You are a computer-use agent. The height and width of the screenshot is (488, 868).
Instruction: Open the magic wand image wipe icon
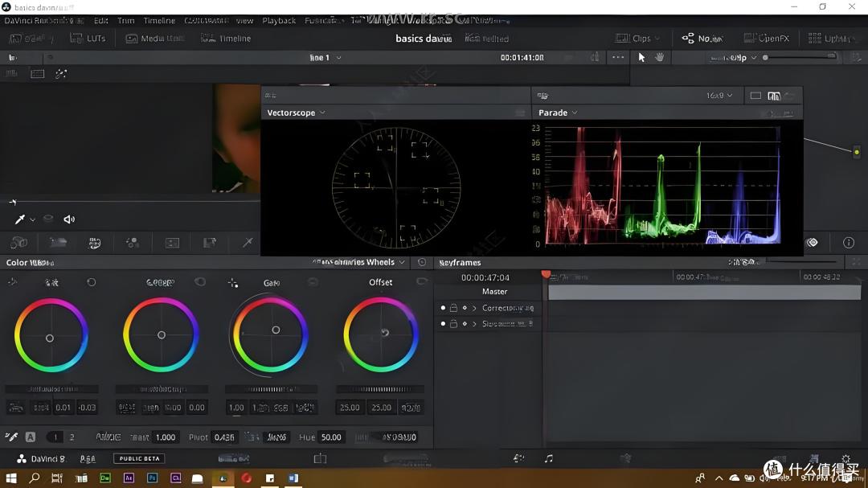click(x=61, y=74)
